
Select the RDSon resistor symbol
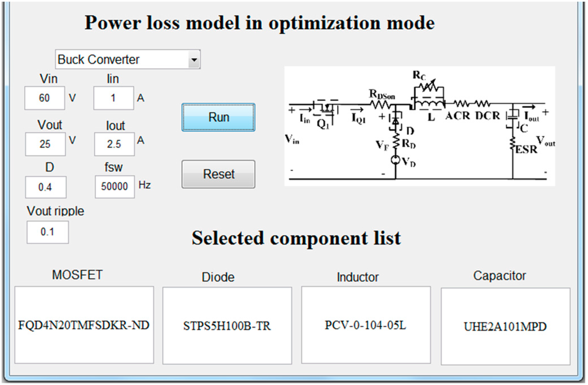point(380,104)
